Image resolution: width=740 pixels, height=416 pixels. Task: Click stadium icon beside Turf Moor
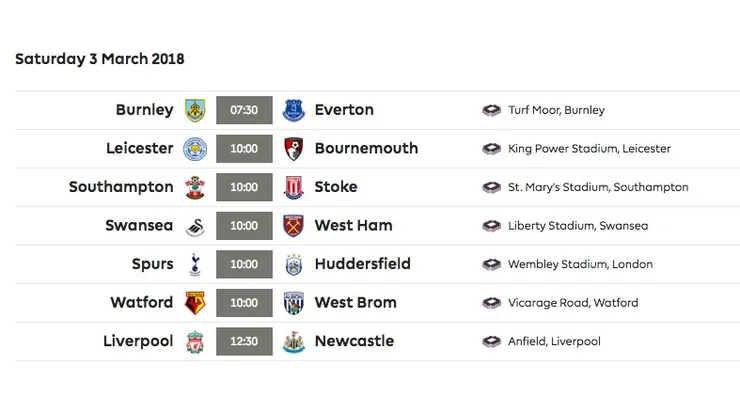click(491, 110)
